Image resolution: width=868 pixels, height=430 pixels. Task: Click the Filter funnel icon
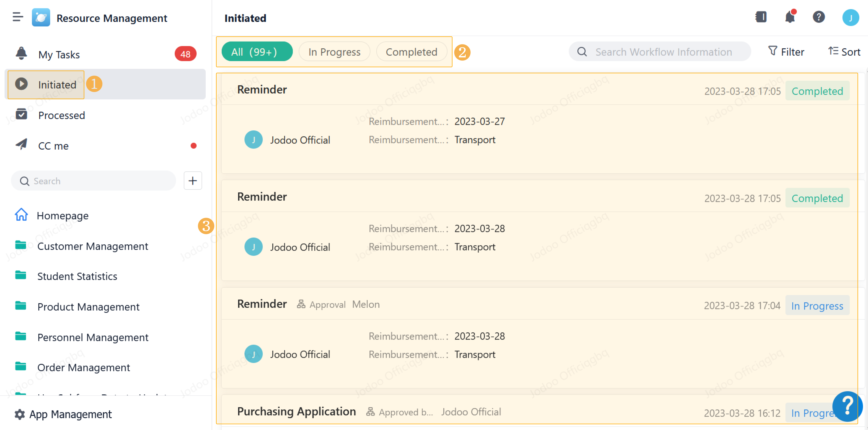click(773, 51)
